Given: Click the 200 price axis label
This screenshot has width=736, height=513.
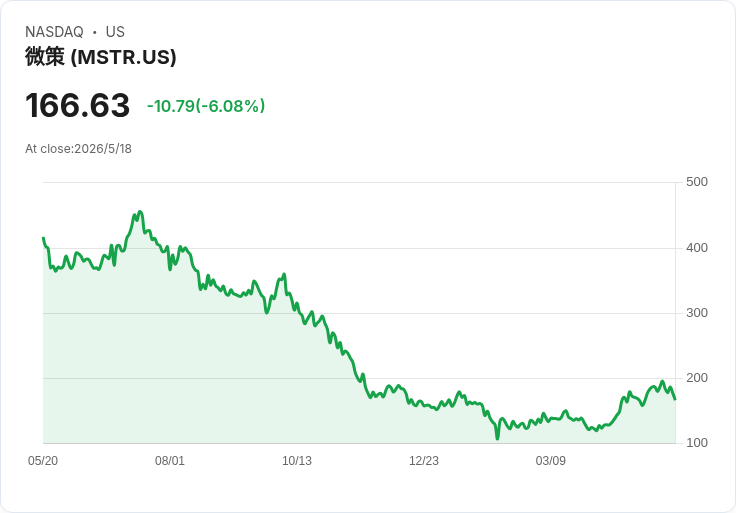Looking at the screenshot, I should tap(697, 378).
